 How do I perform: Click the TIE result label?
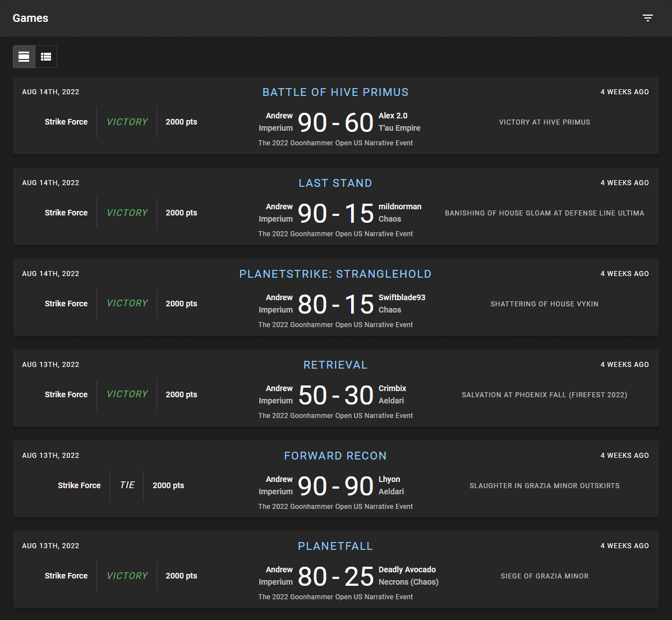(127, 485)
